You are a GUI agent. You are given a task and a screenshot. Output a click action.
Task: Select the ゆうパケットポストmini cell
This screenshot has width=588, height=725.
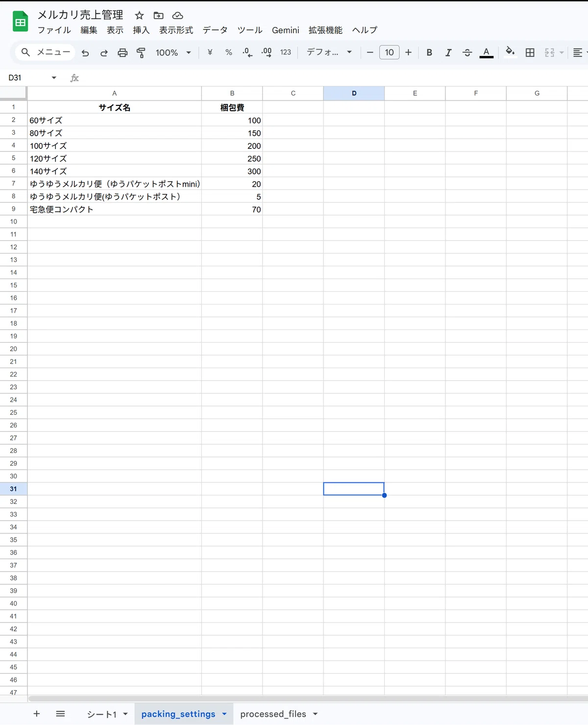point(114,184)
